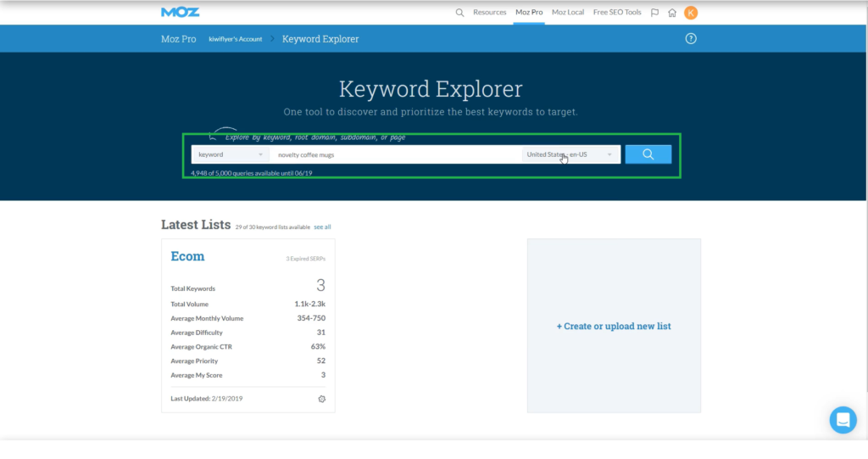
Task: Click Last Updated: 2/19/2019 text
Action: [207, 399]
